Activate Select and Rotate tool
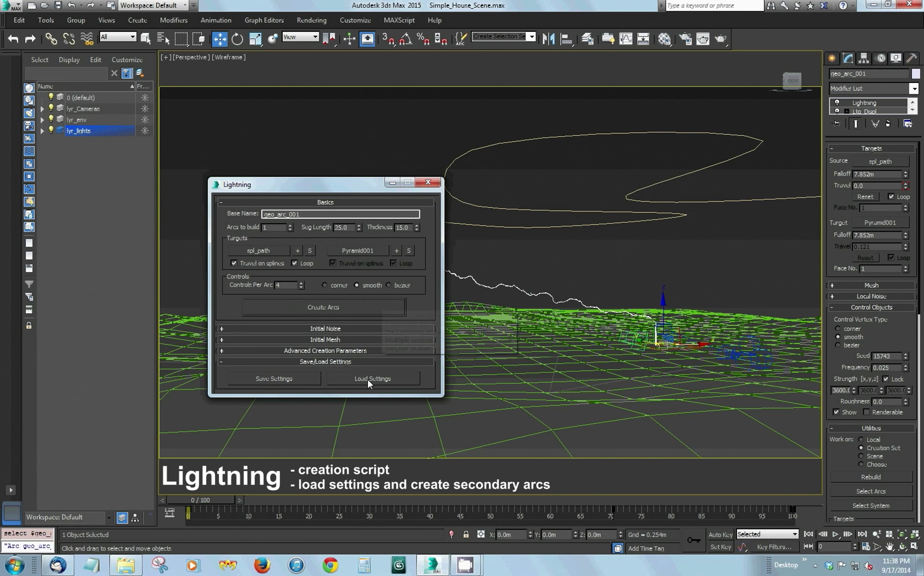The width and height of the screenshot is (924, 576). click(x=237, y=39)
